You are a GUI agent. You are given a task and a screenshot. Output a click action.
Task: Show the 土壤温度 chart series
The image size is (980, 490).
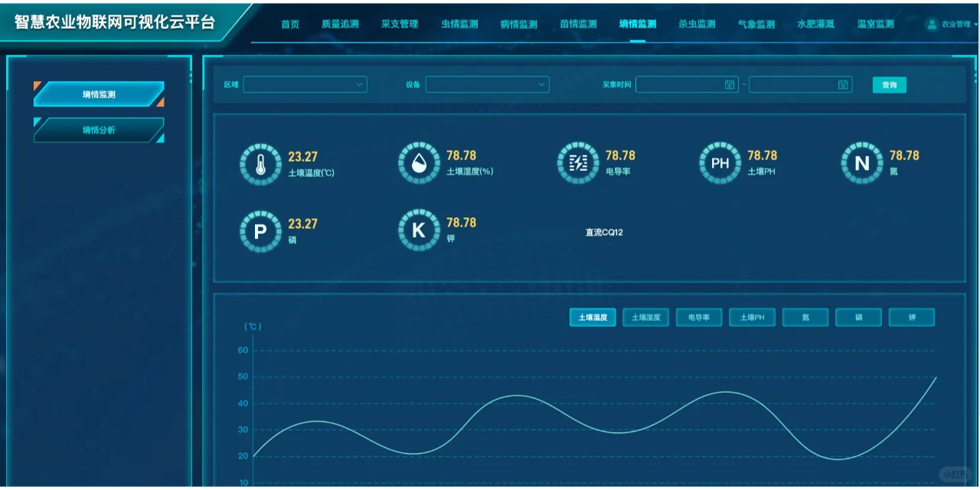pos(593,317)
